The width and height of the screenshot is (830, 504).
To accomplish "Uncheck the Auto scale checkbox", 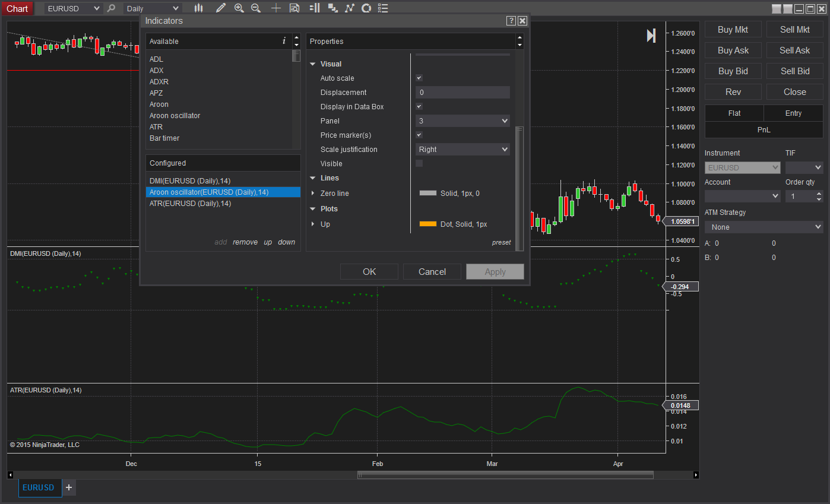I will pyautogui.click(x=419, y=78).
